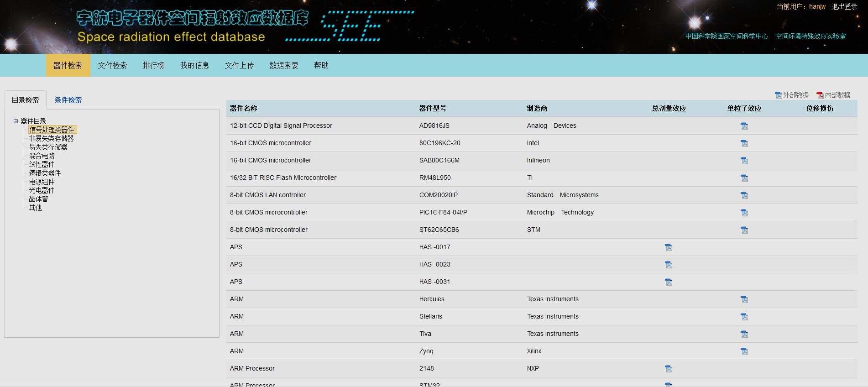Open total dose file for HAS -0017

tap(668, 247)
